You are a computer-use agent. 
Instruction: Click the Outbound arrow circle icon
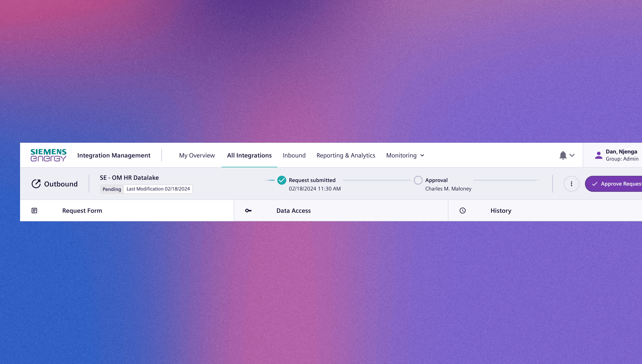pyautogui.click(x=36, y=184)
